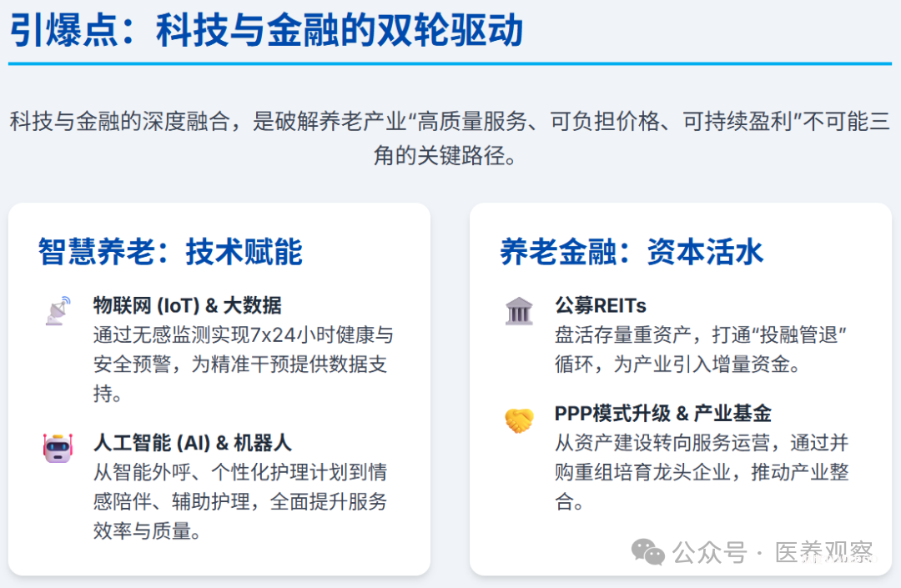Click the satellite dish IoT icon
Viewport: 901px width, 588px height.
58,310
